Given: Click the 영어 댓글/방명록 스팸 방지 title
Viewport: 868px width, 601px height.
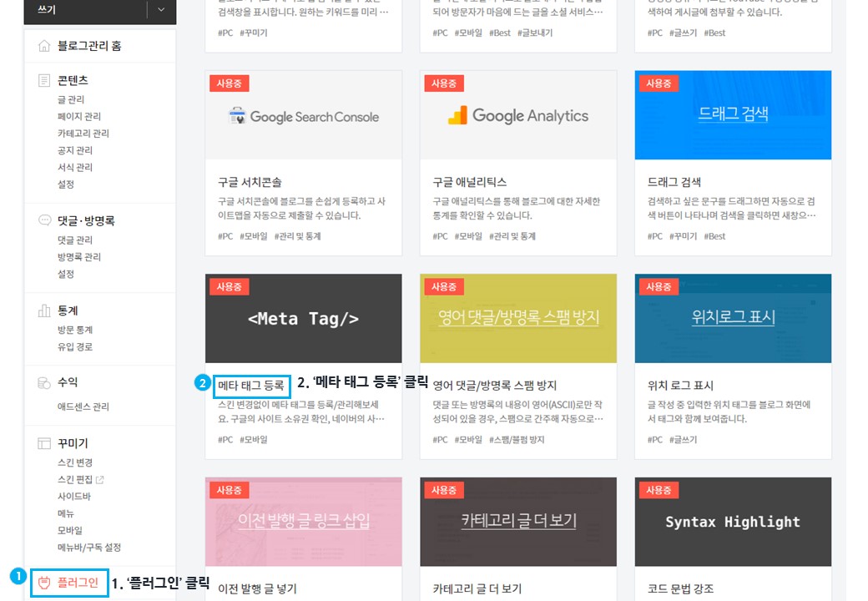Looking at the screenshot, I should (494, 385).
